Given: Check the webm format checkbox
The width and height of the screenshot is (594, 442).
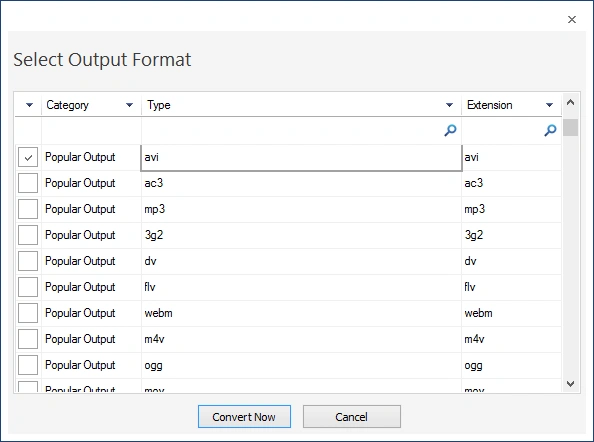Looking at the screenshot, I should (28, 313).
